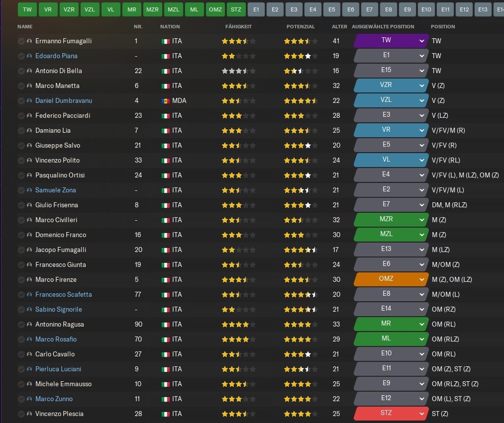Open player info icon beside Edoardo Piana
The image size is (504, 423).
point(29,56)
